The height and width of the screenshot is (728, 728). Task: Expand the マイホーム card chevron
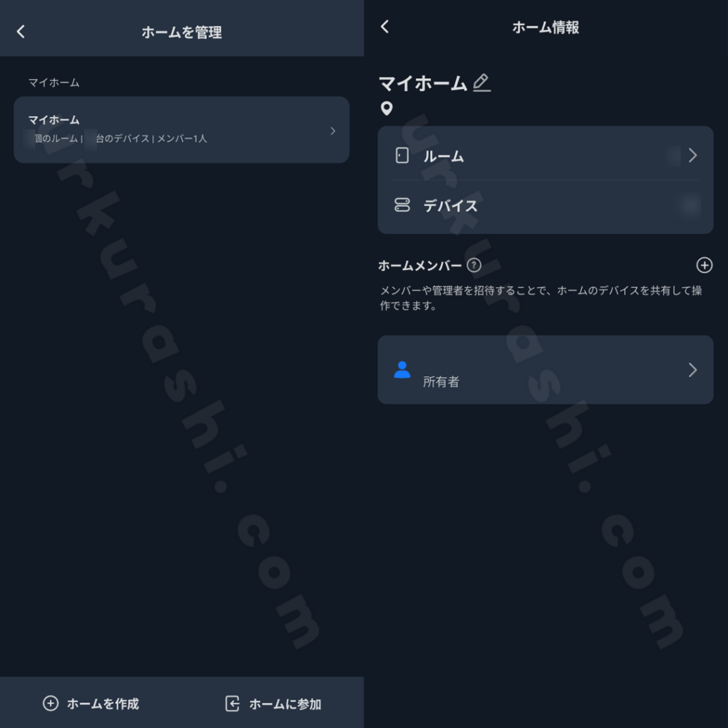click(x=333, y=131)
